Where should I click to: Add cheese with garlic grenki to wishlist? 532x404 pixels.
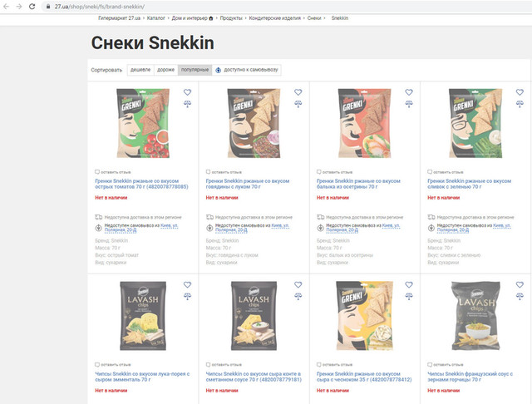tap(409, 285)
